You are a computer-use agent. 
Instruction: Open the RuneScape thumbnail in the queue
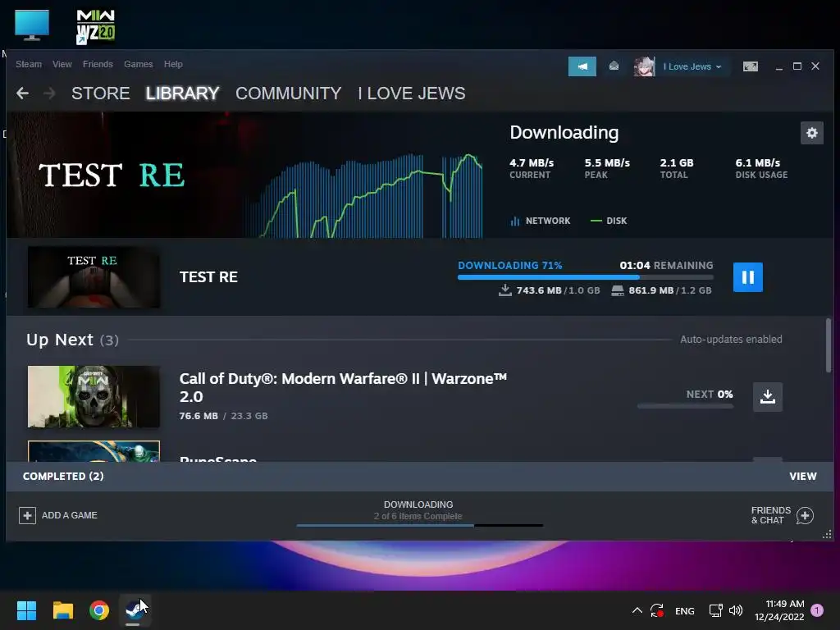(x=94, y=451)
